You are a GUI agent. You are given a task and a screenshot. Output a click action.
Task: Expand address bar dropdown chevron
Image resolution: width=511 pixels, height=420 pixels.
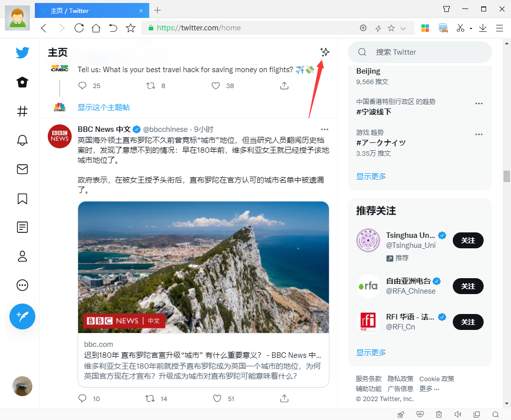coord(403,28)
